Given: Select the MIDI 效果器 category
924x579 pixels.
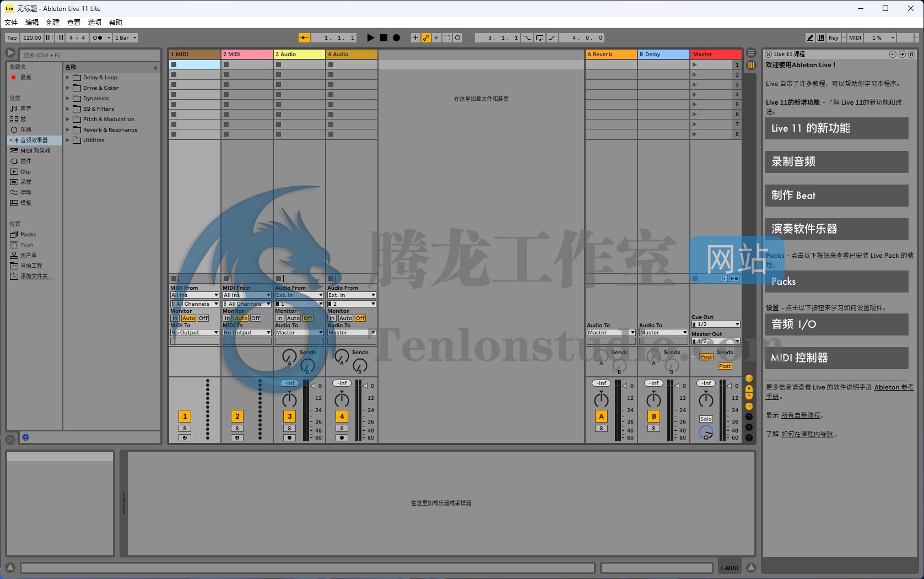Looking at the screenshot, I should pyautogui.click(x=35, y=150).
